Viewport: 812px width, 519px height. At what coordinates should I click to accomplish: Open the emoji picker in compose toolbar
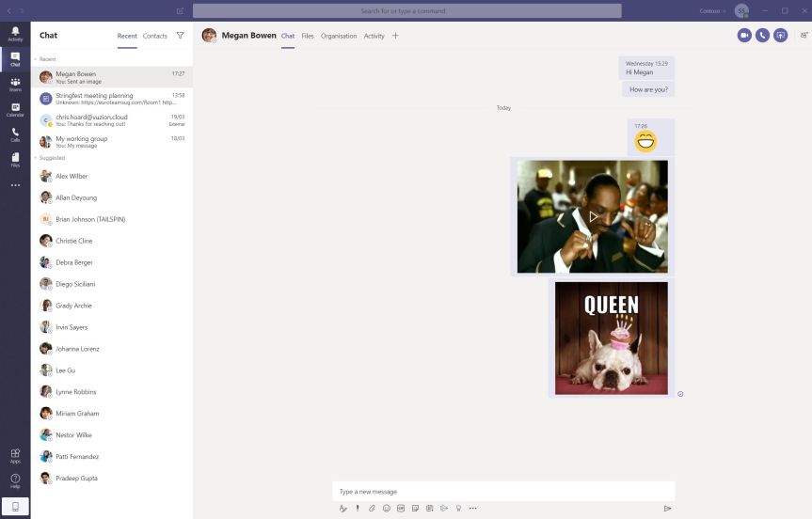point(386,508)
